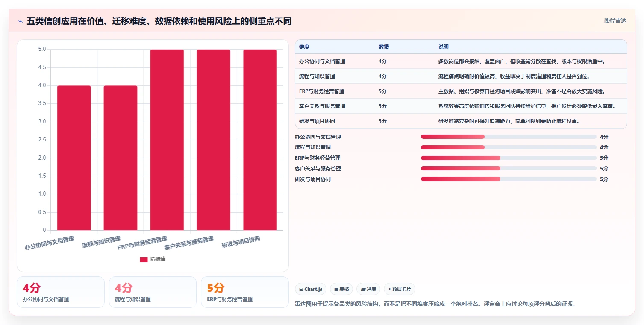644x325 pixels.
Task: Click the 客户关系与服务管理 bar in chart
Action: point(214,140)
